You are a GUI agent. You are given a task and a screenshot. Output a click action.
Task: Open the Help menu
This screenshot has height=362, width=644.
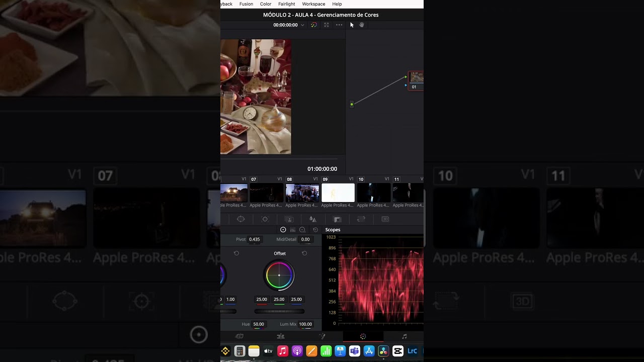337,4
